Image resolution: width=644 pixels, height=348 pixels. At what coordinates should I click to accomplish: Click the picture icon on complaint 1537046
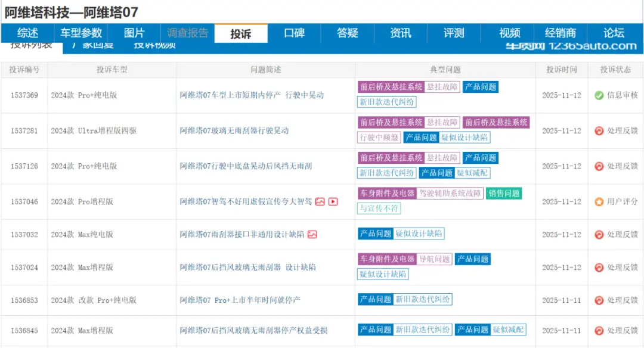tap(320, 202)
